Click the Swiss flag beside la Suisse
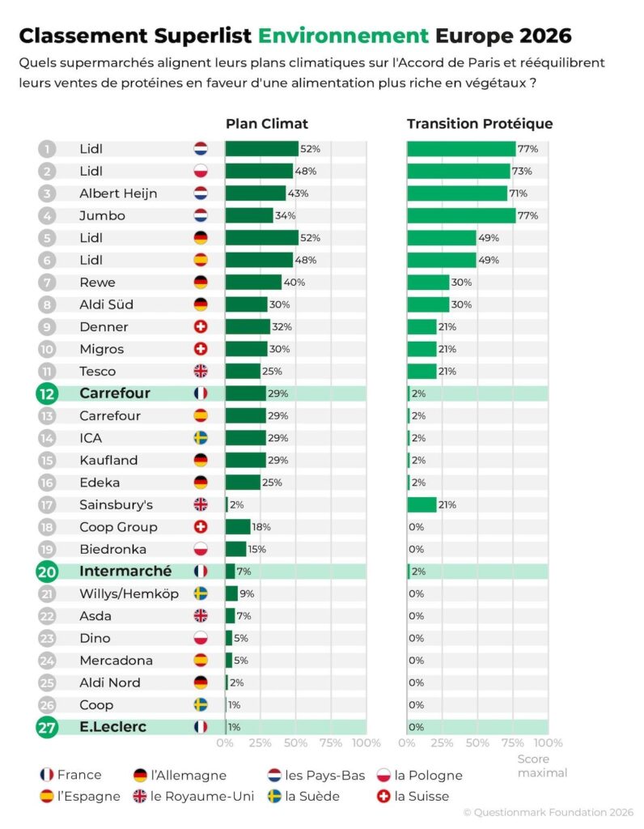The height and width of the screenshot is (829, 644). [x=384, y=796]
